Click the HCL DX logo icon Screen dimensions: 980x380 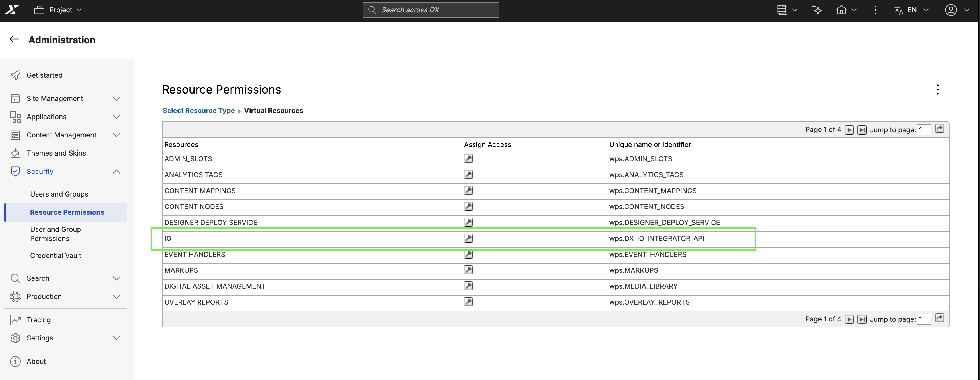pyautogui.click(x=12, y=10)
